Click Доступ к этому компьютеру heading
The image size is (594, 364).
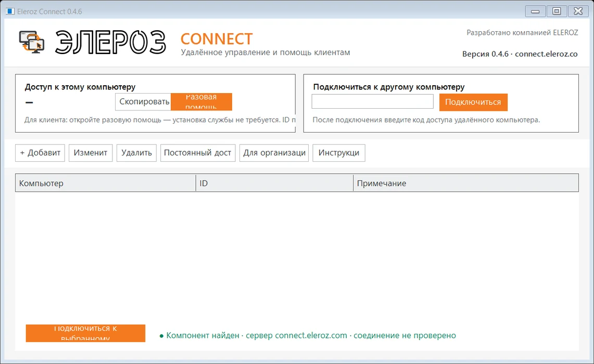[80, 87]
